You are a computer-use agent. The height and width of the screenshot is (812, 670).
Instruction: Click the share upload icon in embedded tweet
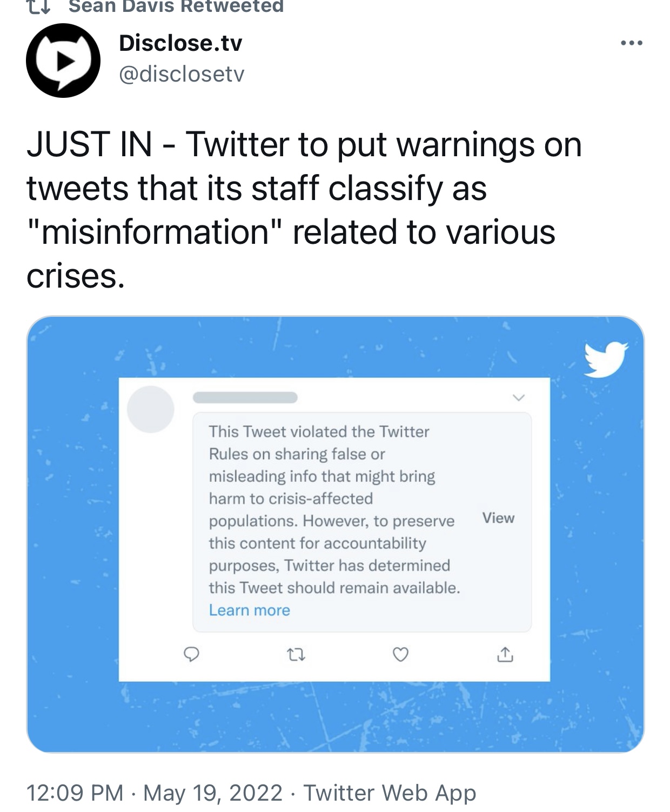click(x=505, y=655)
